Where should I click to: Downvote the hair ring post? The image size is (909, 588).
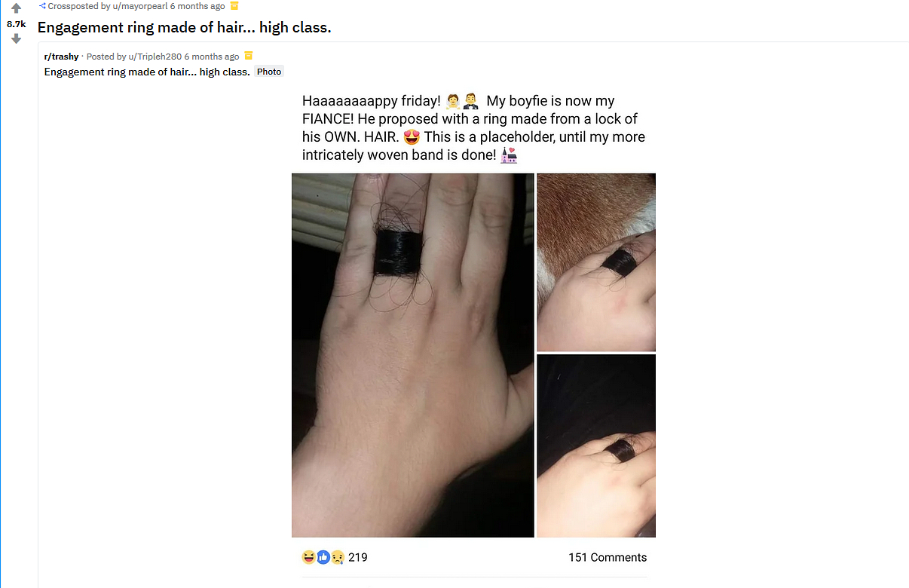[16, 38]
